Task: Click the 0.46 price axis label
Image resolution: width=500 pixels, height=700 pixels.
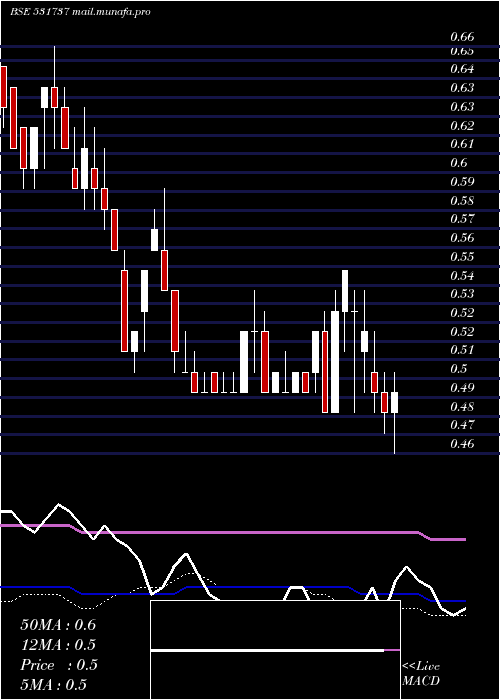Action: click(462, 444)
